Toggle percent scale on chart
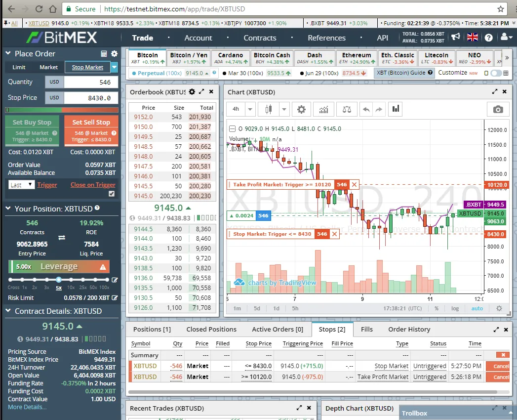The image size is (517, 420). click(437, 308)
